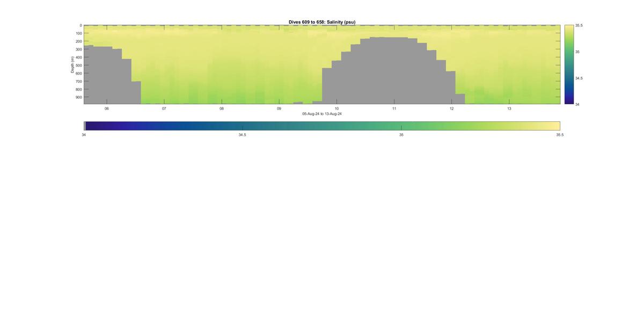Screen dimensions: 644x334
Task: Select the "13" x-axis tick label
Action: click(x=509, y=108)
